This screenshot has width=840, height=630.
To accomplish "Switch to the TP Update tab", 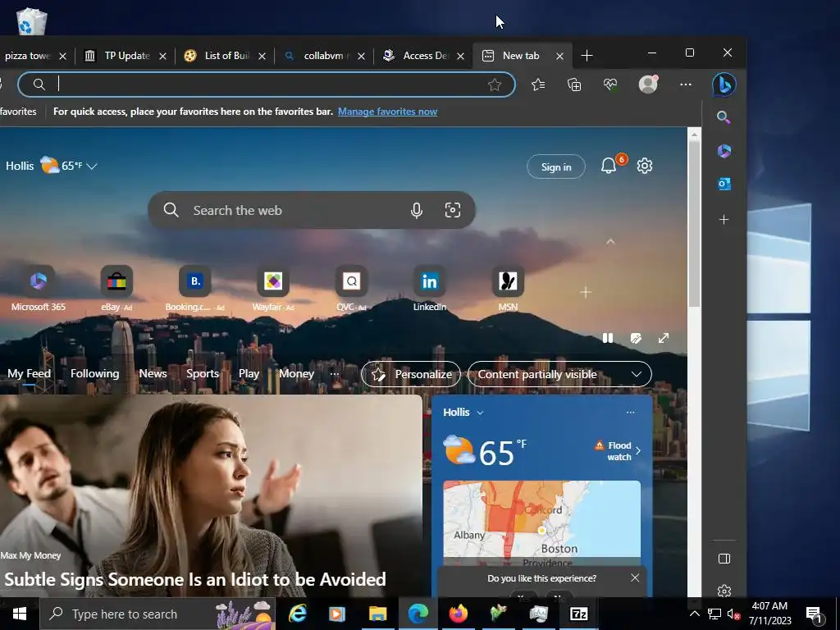I will tap(126, 56).
